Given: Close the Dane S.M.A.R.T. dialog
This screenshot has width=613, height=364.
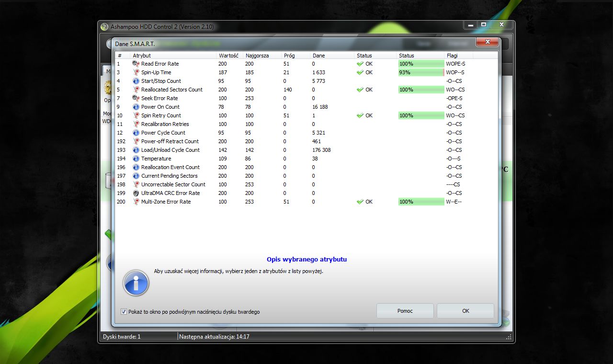Looking at the screenshot, I should coord(488,43).
